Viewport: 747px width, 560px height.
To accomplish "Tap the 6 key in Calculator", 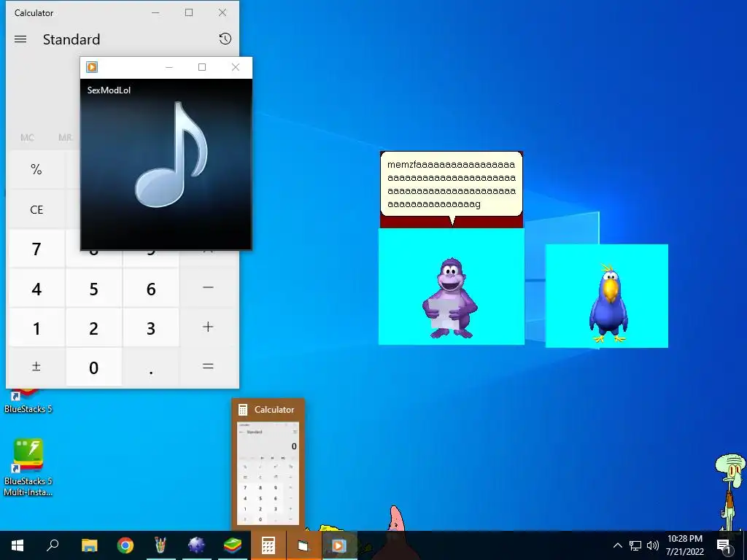I will pyautogui.click(x=151, y=289).
